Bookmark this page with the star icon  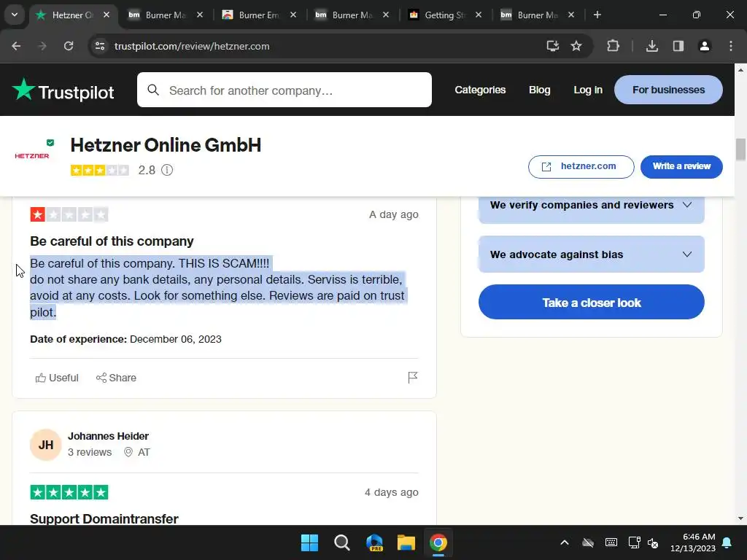[576, 46]
